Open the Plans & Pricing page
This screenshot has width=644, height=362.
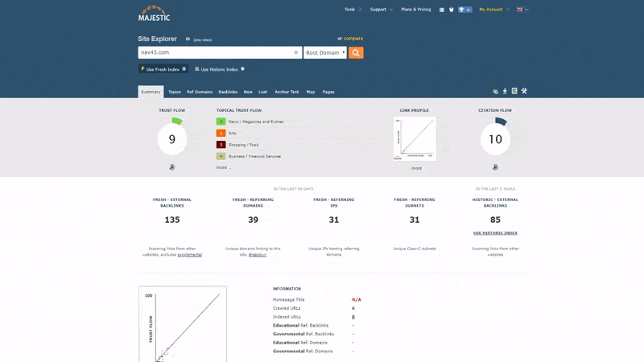tap(415, 10)
